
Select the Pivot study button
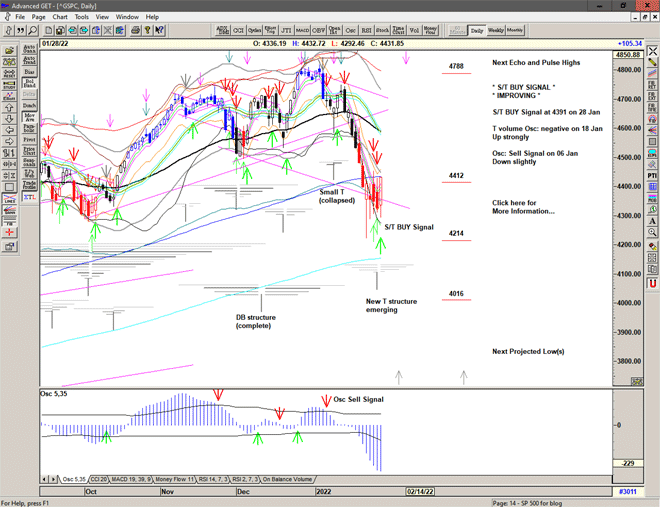pos(29,140)
